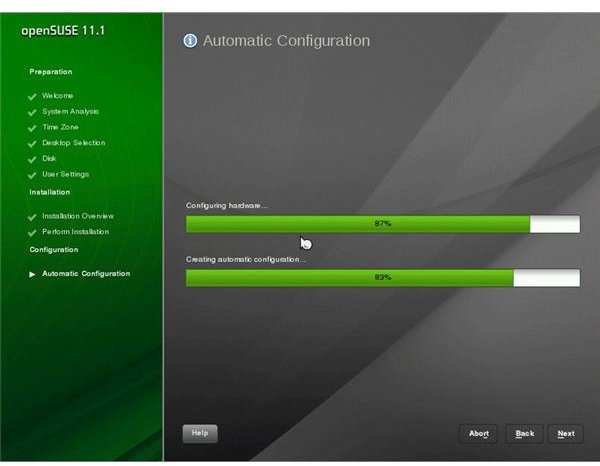Click the Installation section heading

point(50,192)
